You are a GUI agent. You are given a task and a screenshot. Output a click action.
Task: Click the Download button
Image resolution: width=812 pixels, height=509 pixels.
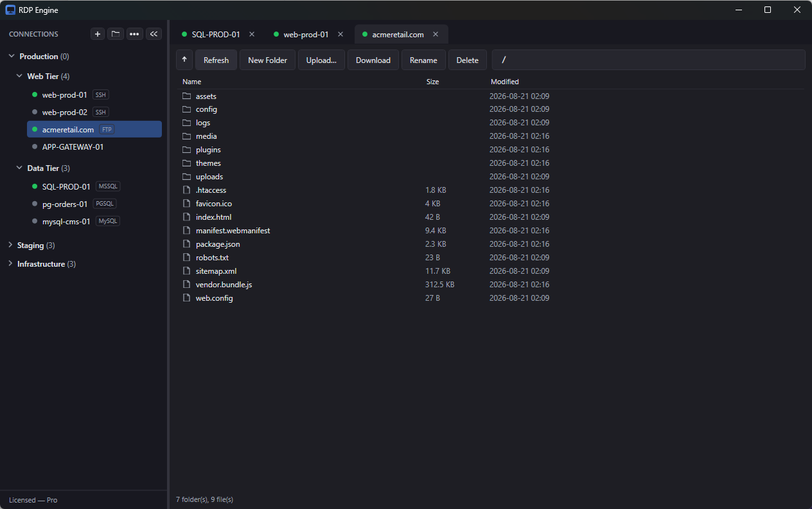click(x=373, y=60)
